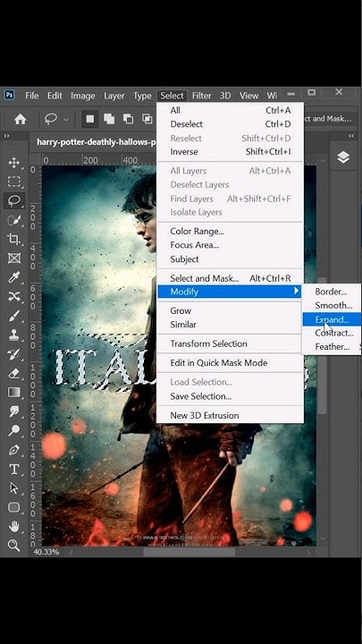This screenshot has width=362, height=644.
Task: Choose Select and Mask... menu entry
Action: pyautogui.click(x=231, y=278)
